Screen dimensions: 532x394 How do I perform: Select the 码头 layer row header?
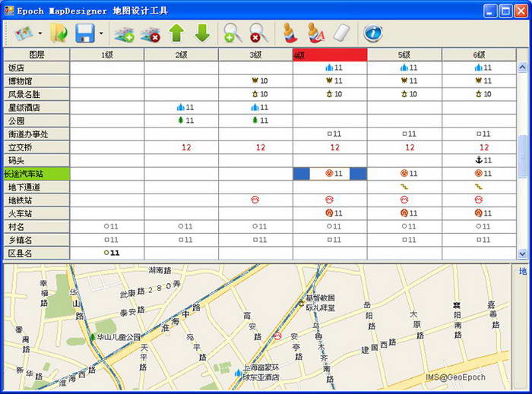(36, 161)
